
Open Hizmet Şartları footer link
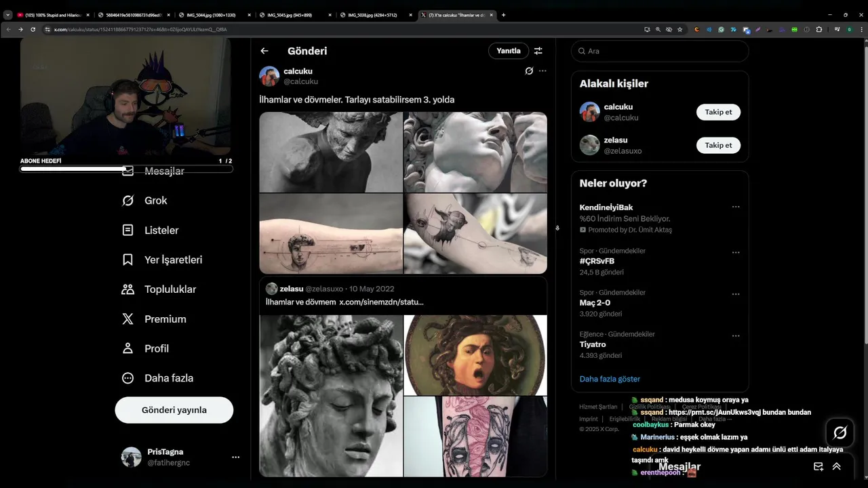[x=598, y=407]
